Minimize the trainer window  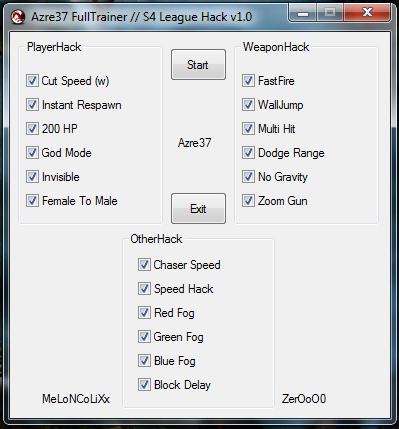303,13
